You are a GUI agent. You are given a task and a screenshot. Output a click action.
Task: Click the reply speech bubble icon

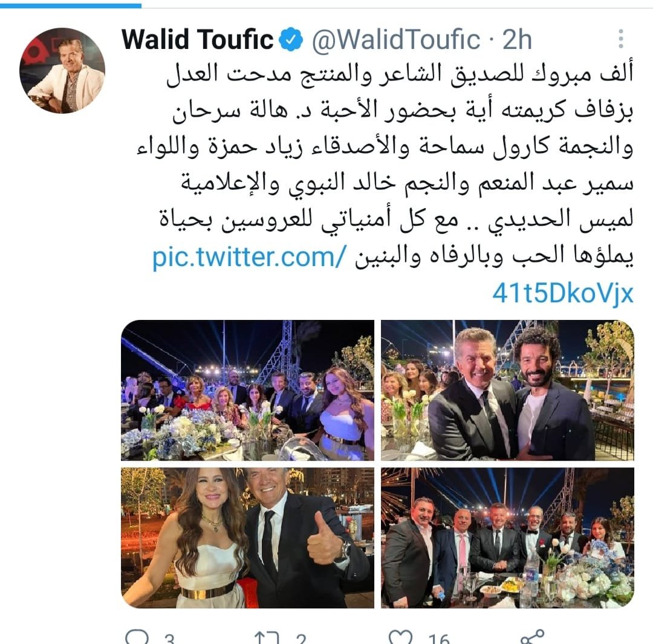coord(137,637)
